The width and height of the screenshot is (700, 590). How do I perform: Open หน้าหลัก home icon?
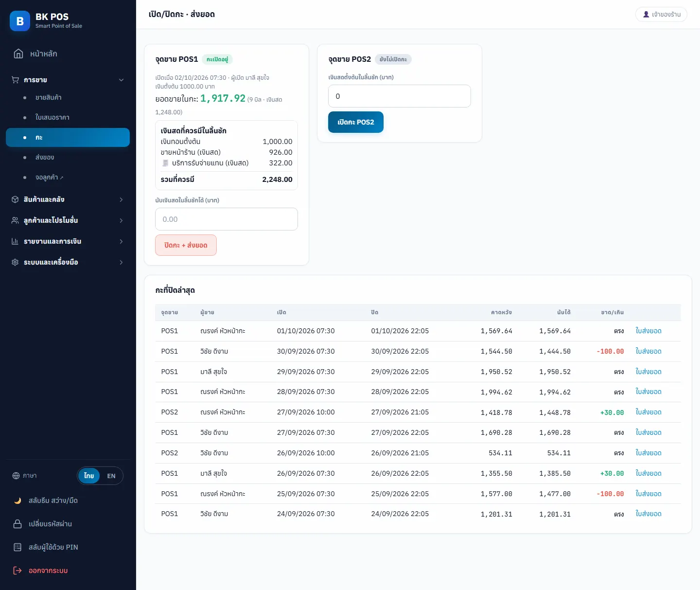click(18, 54)
